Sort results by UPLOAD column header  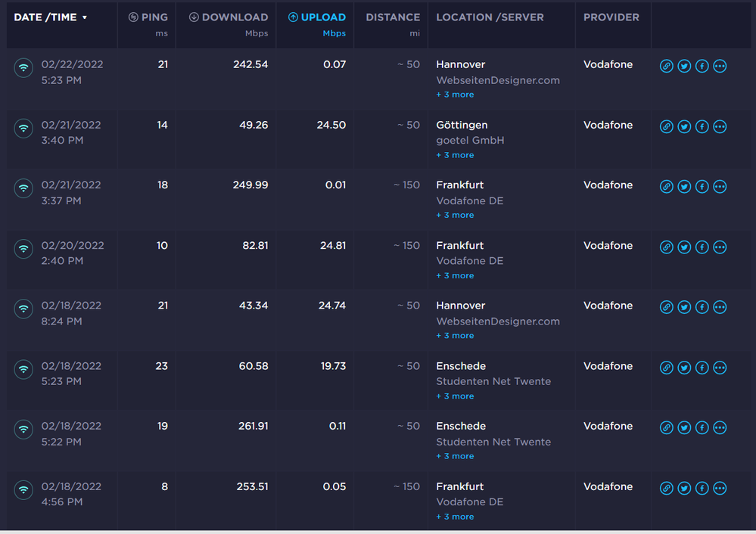click(317, 17)
